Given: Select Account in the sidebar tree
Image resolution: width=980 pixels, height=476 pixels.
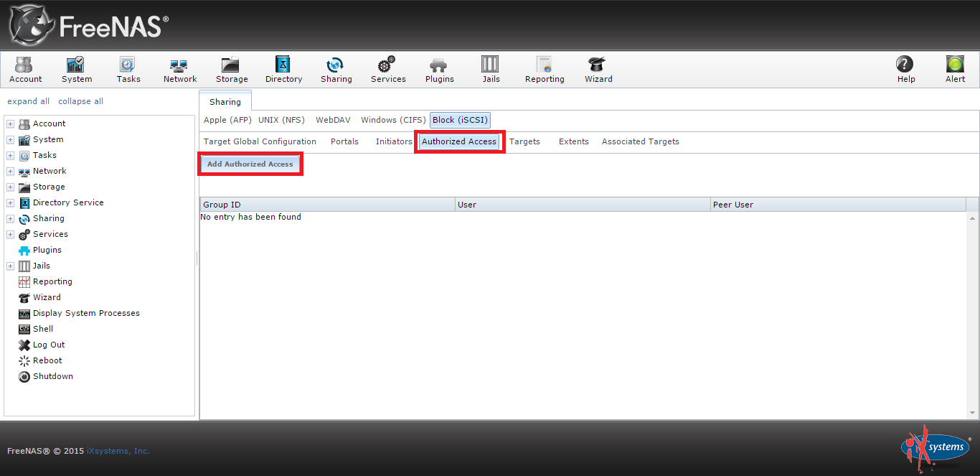Looking at the screenshot, I should coord(49,123).
